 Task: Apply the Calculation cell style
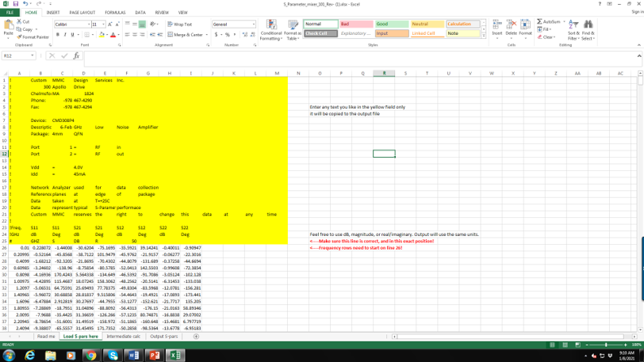(x=463, y=24)
